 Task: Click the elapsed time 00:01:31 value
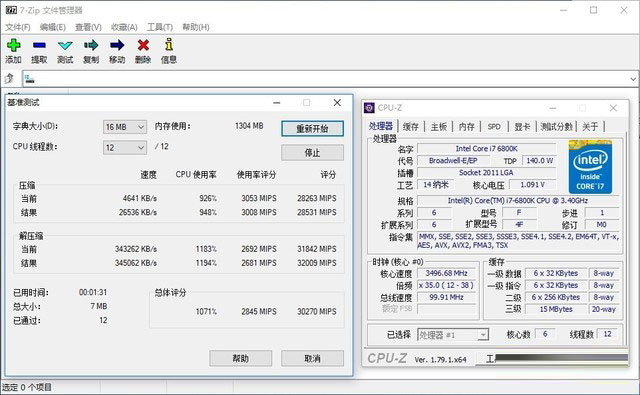tap(93, 292)
